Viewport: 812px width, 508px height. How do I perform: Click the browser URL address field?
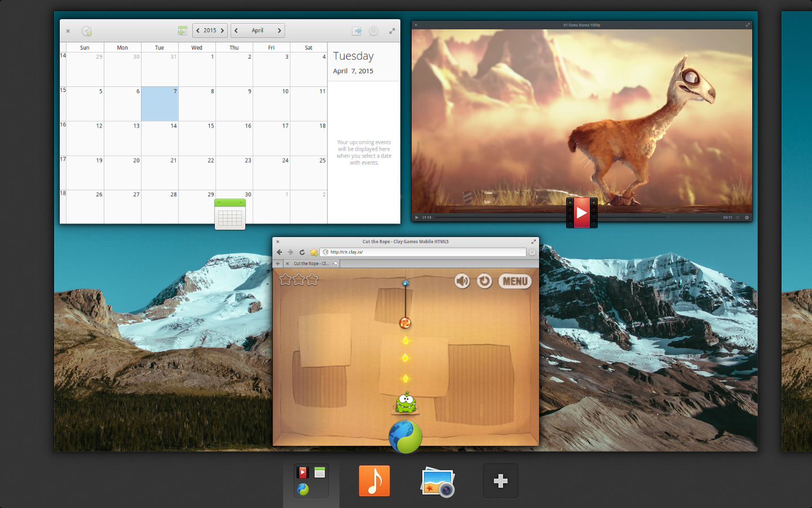point(423,252)
